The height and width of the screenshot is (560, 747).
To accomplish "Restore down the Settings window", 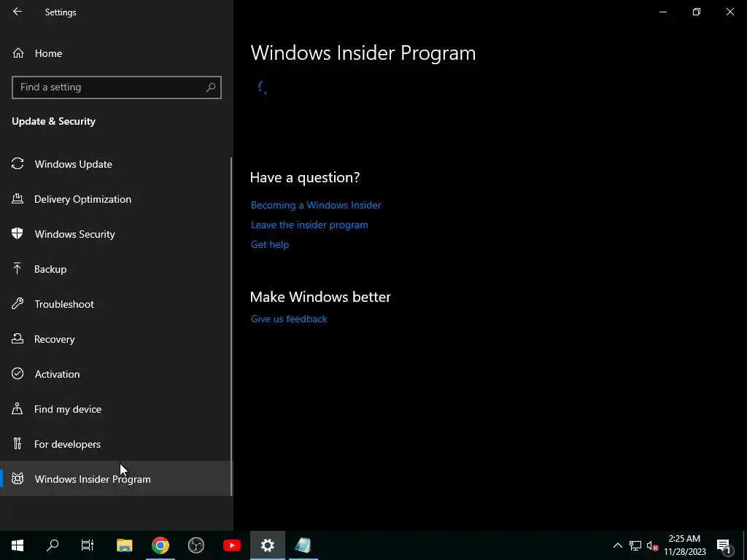I will click(x=697, y=12).
